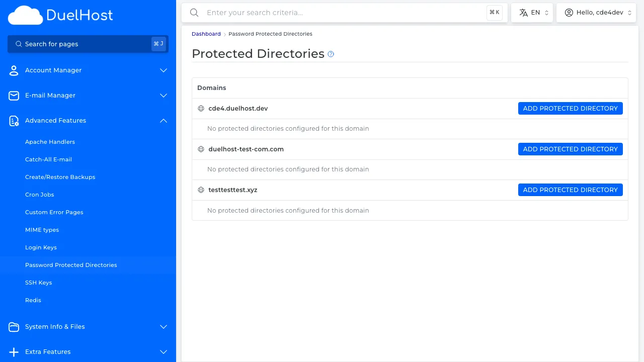Select SSH Keys in the sidebar
The height and width of the screenshot is (362, 644).
(x=39, y=283)
